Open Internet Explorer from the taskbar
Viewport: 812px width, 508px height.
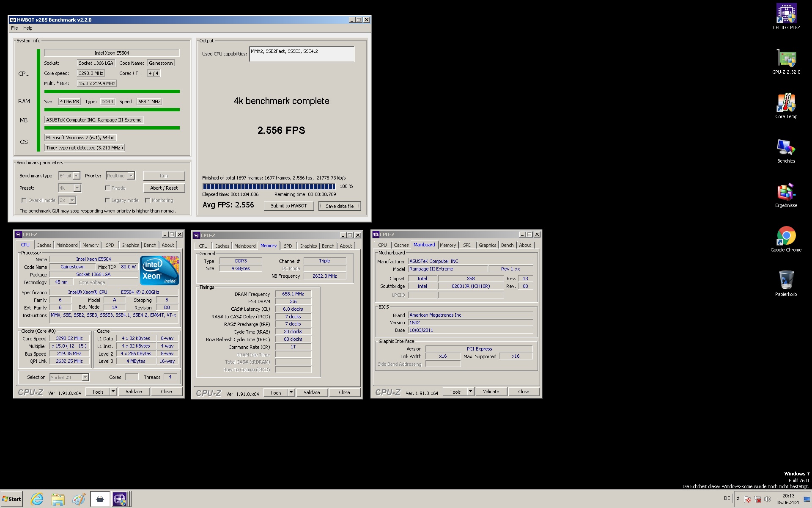tap(37, 499)
